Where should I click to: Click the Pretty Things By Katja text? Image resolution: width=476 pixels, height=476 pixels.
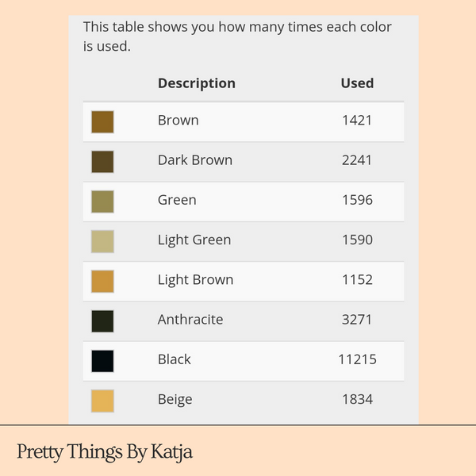tap(105, 452)
